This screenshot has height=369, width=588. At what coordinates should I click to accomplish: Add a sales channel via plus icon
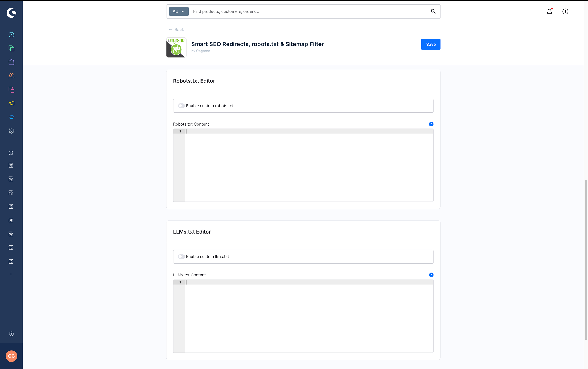[11, 153]
